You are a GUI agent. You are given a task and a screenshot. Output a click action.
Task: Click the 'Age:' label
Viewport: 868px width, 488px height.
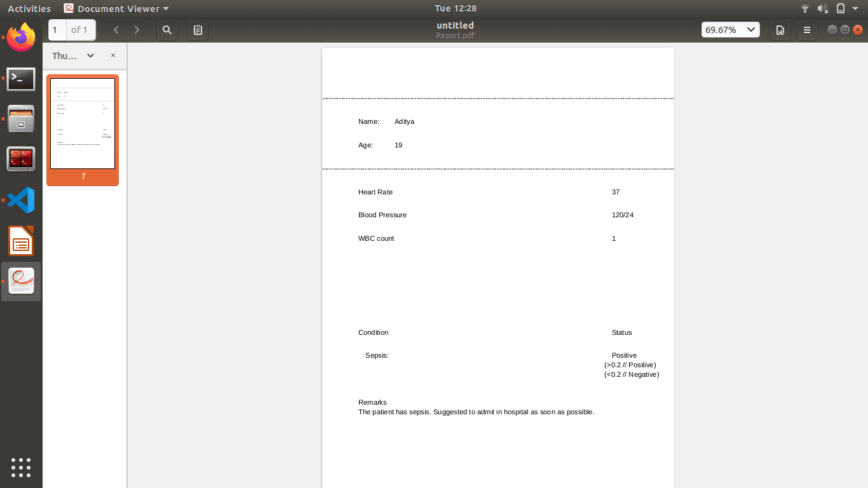click(365, 145)
